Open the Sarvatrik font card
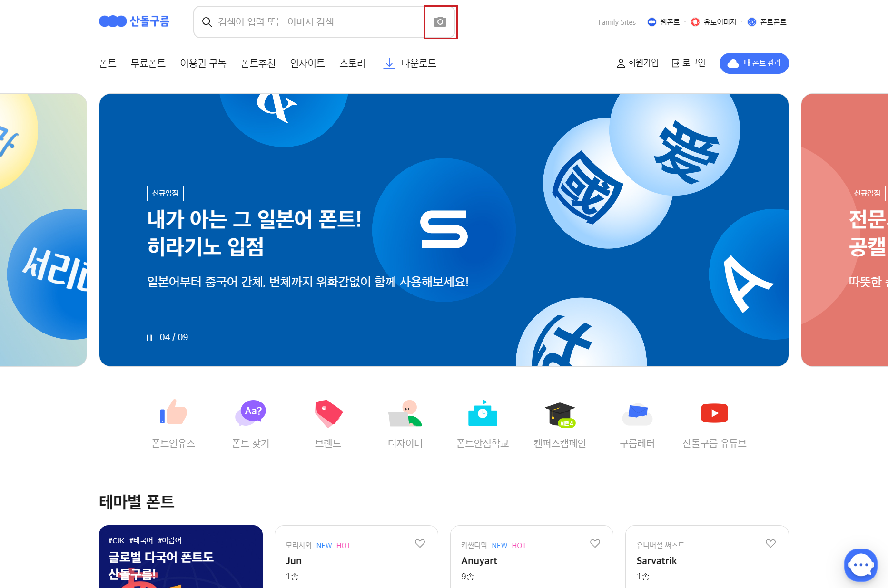Image resolution: width=888 pixels, height=588 pixels. tap(707, 557)
